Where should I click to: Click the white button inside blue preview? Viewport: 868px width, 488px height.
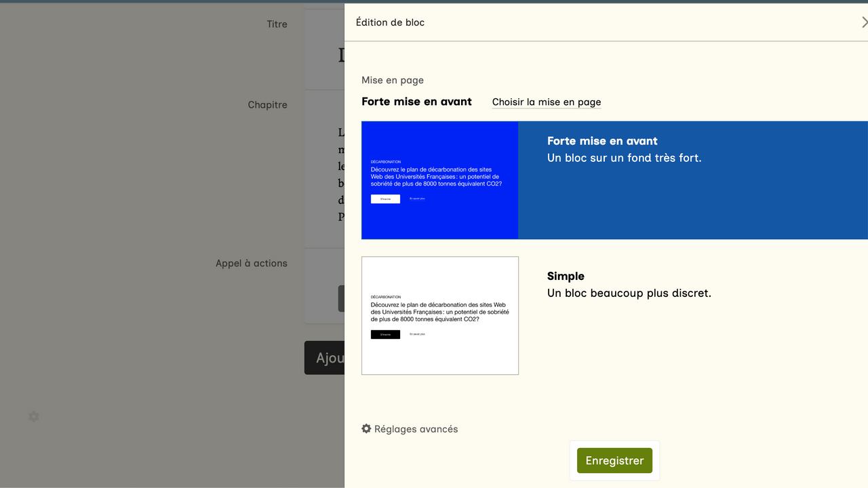coord(385,199)
